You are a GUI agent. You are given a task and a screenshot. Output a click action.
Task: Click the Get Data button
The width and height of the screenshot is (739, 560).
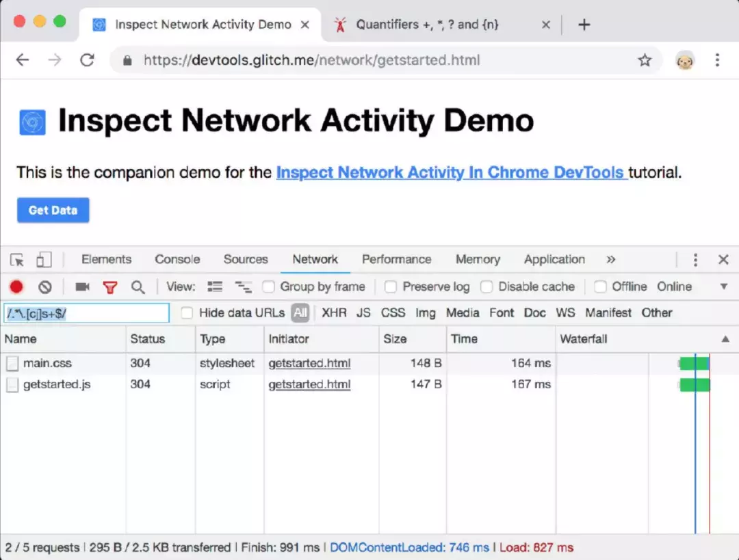tap(53, 210)
